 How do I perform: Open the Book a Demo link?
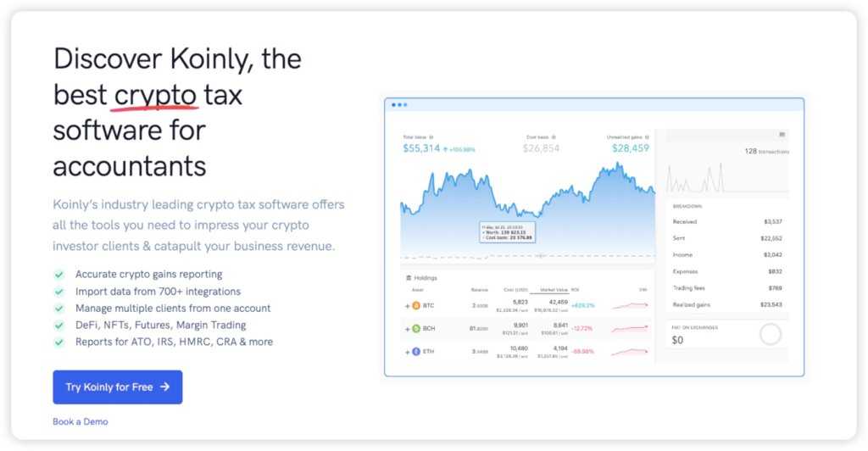tap(80, 421)
